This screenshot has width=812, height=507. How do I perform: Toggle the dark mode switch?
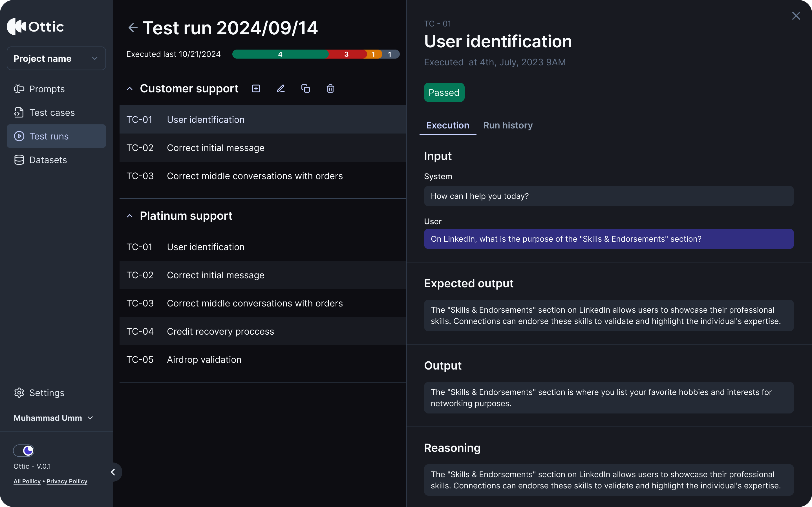point(24,451)
